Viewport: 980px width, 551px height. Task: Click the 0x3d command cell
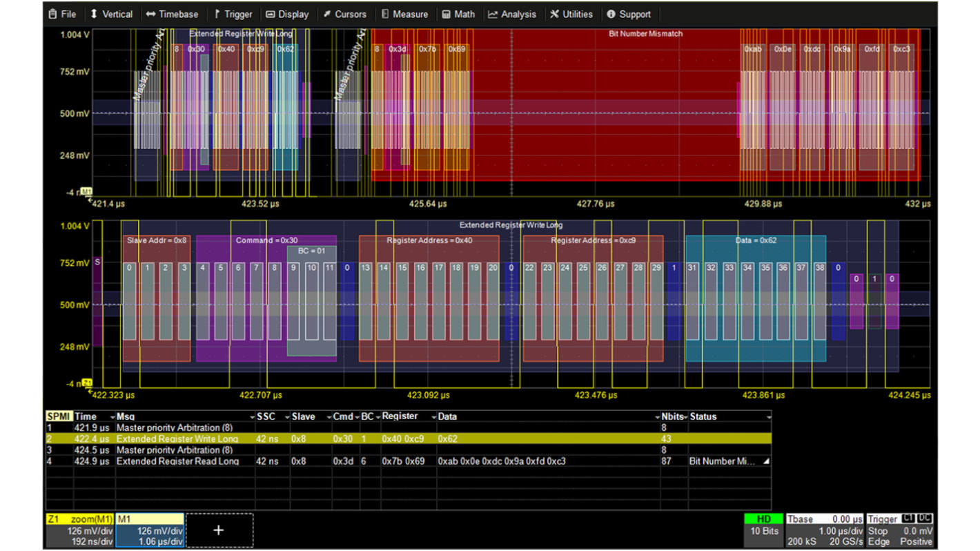click(345, 461)
